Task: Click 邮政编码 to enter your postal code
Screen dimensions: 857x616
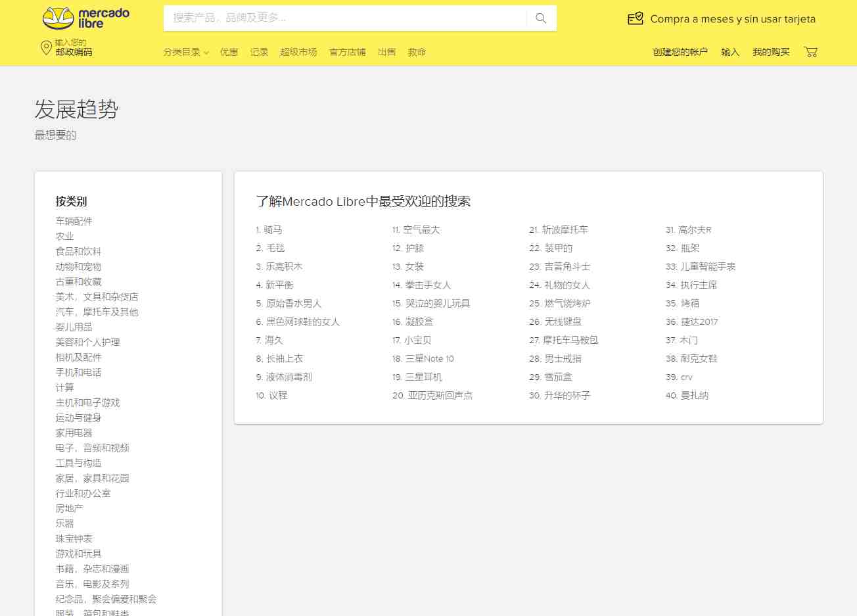Action: [x=74, y=52]
